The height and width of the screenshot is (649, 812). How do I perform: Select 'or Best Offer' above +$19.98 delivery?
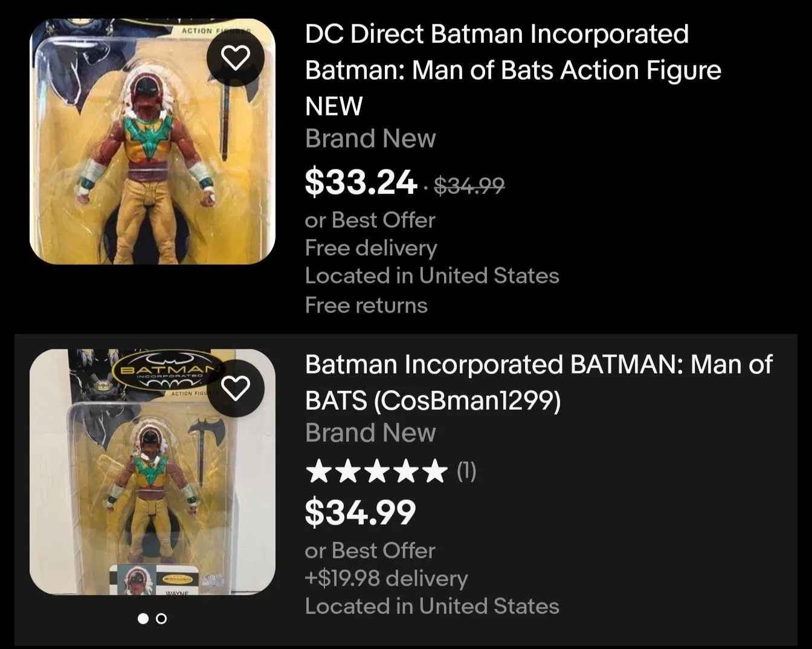point(370,551)
